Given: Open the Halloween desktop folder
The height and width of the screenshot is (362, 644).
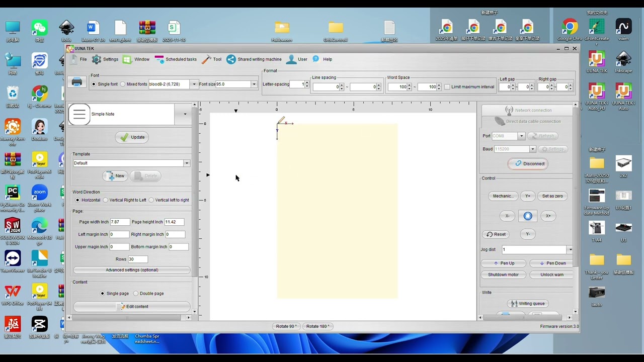Looking at the screenshot, I should pyautogui.click(x=282, y=31).
